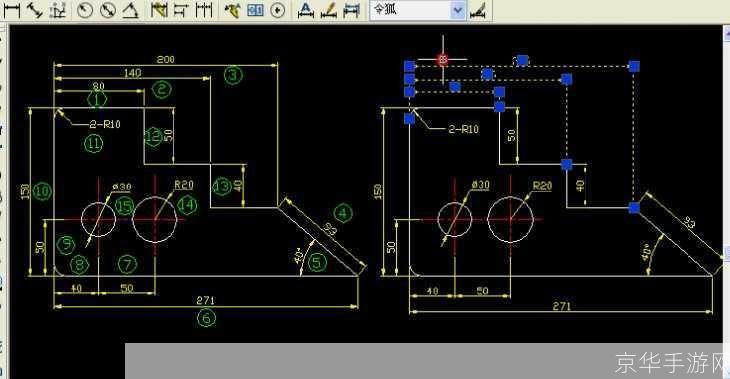730x379 pixels.
Task: Click the R20 label in the right drawing
Action: pyautogui.click(x=542, y=186)
